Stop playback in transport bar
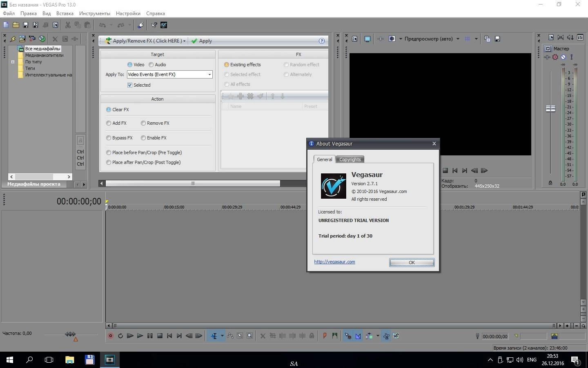Viewport: 588px width, 368px height. pyautogui.click(x=160, y=336)
